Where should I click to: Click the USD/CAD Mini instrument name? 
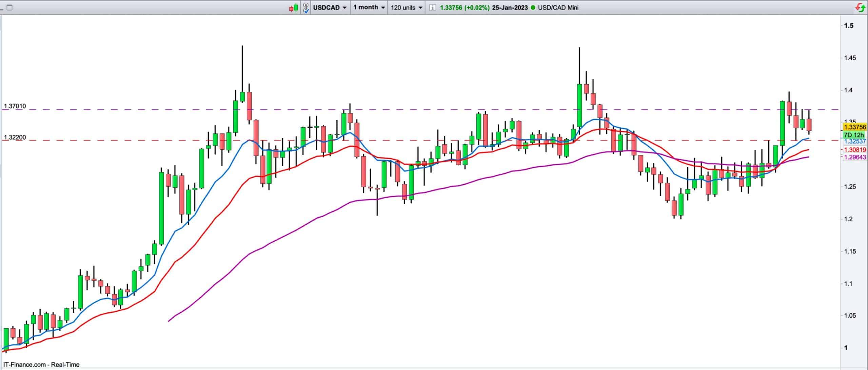(558, 7)
